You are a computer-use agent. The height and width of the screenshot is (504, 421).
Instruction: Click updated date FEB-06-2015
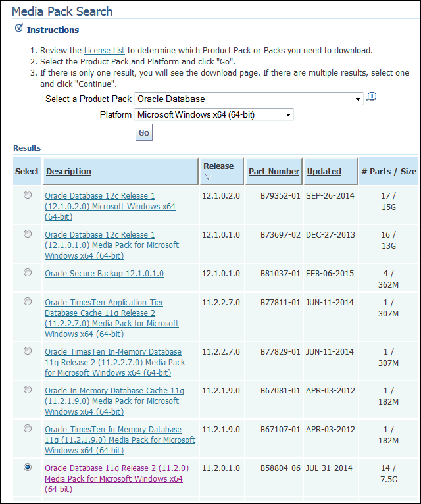click(330, 274)
